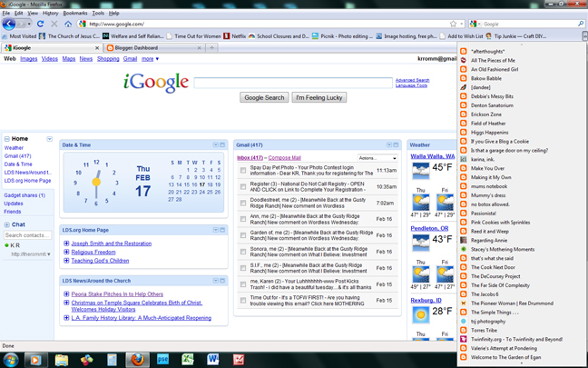Click the stop loading X icon
Screen dimensions: 588x368
54,24
